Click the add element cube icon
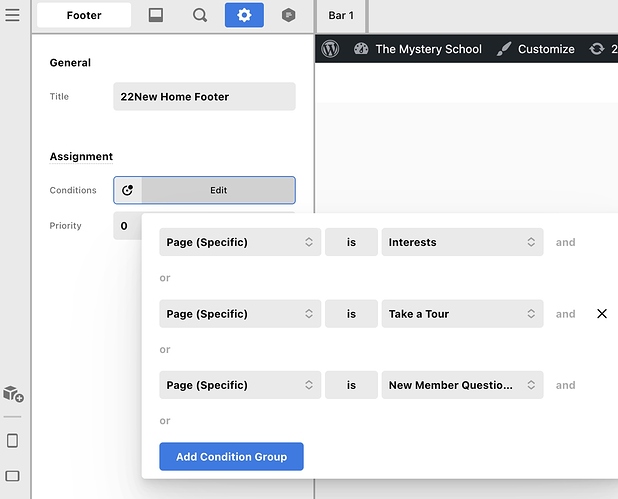This screenshot has width=618, height=499. point(13,394)
